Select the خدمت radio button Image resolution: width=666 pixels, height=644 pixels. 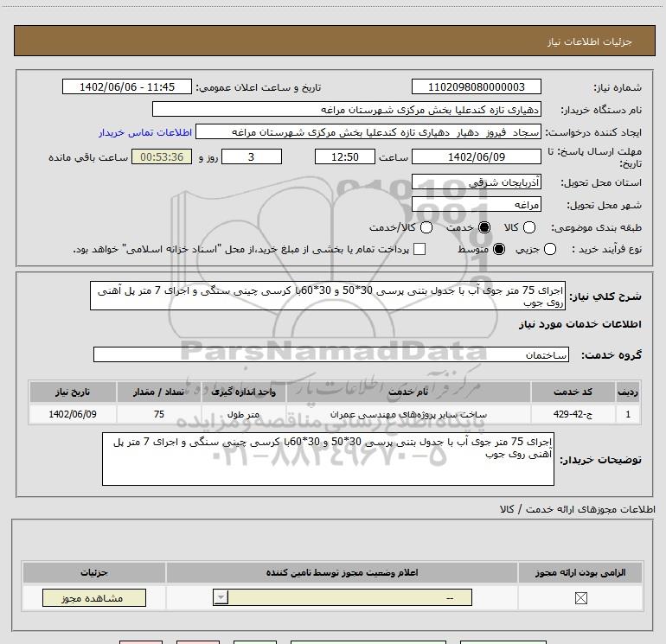483,227
